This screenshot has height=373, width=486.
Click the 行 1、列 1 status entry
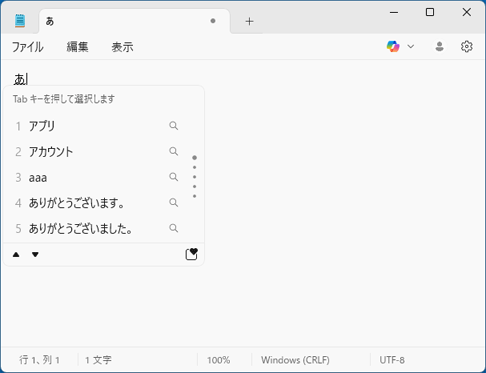(39, 360)
